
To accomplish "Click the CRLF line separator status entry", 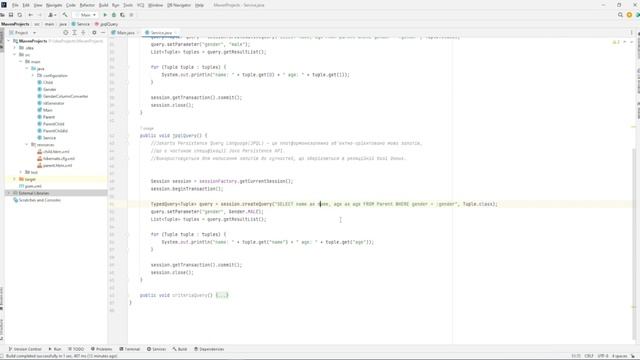I will [x=589, y=356].
